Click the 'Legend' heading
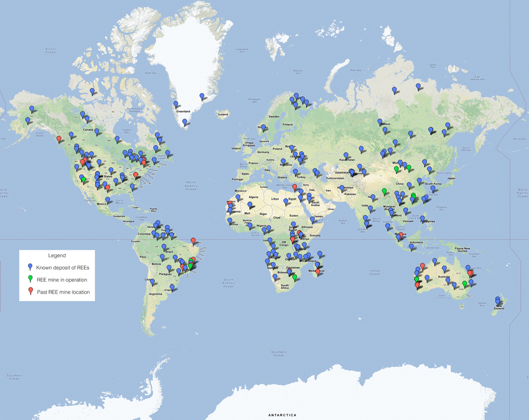Viewport: 529px width, 420px height. tap(57, 255)
